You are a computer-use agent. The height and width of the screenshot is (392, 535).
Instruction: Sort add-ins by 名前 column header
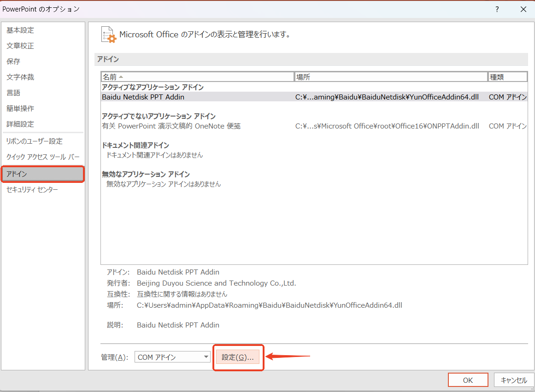click(x=197, y=77)
